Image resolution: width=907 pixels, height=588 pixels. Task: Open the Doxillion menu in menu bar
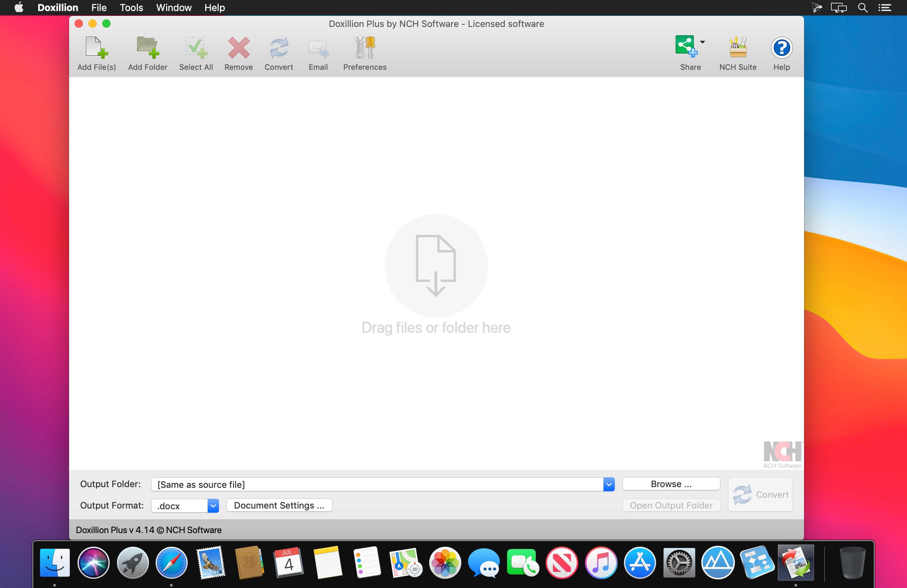pyautogui.click(x=58, y=8)
